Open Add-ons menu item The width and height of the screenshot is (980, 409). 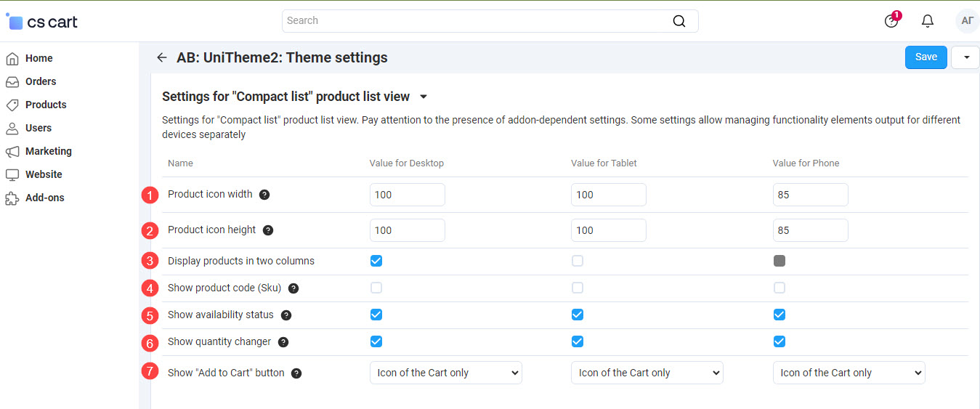coord(45,198)
